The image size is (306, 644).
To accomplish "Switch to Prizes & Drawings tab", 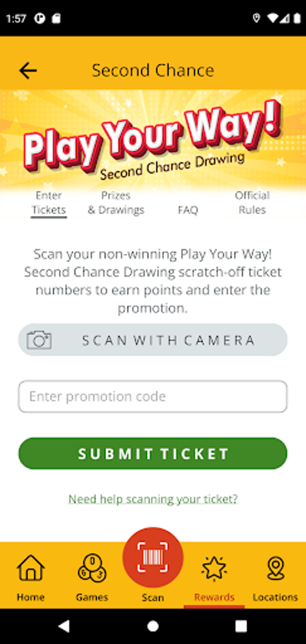I will click(x=116, y=203).
